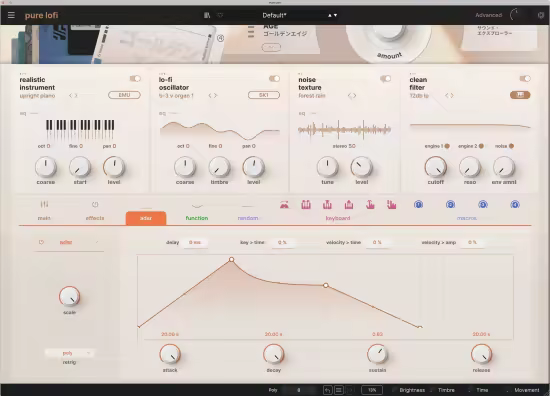The image size is (550, 396).
Task: Click the sixth pink keyboard icon
Action: [391, 205]
